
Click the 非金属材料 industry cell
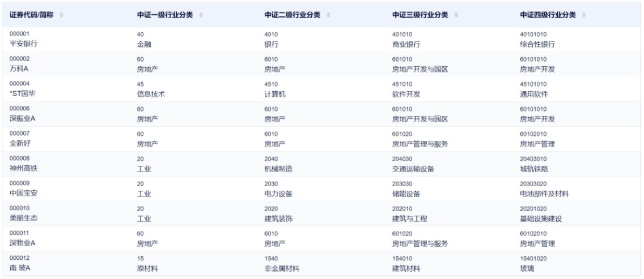282,269
